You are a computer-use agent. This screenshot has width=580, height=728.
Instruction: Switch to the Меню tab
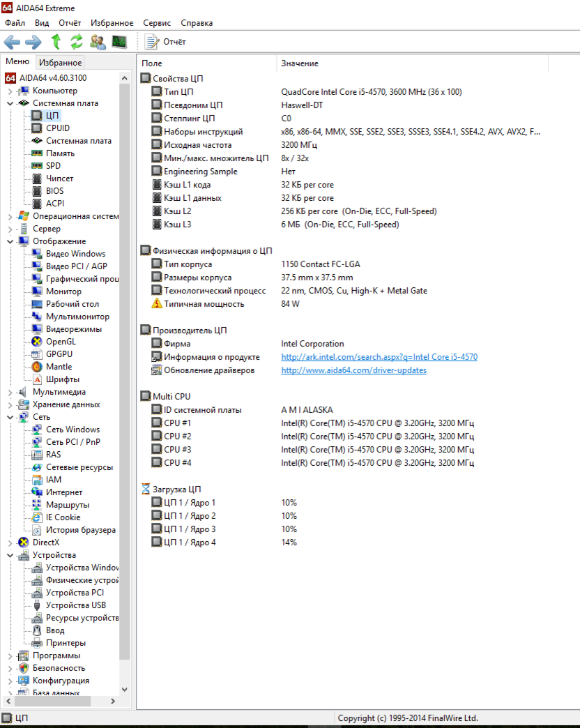coord(17,61)
